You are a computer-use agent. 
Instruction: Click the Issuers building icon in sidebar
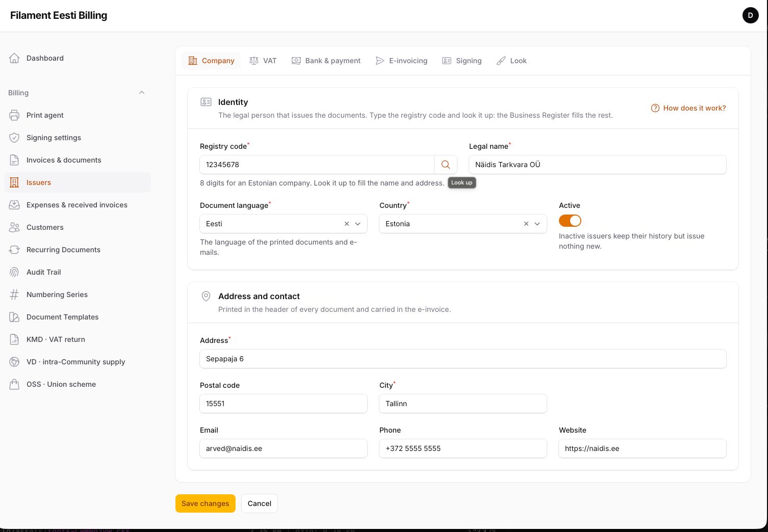point(14,182)
